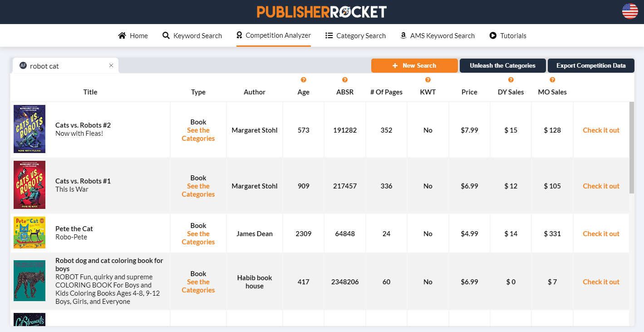This screenshot has height=332, width=644.
Task: Select the robot cat search tab
Action: point(65,65)
